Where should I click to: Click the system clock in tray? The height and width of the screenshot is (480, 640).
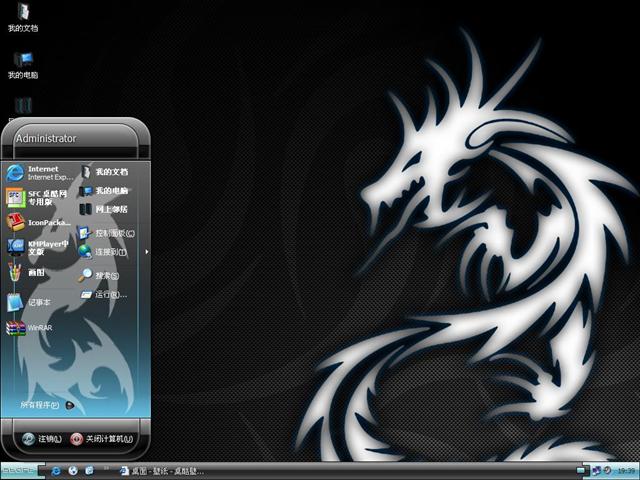tap(627, 471)
